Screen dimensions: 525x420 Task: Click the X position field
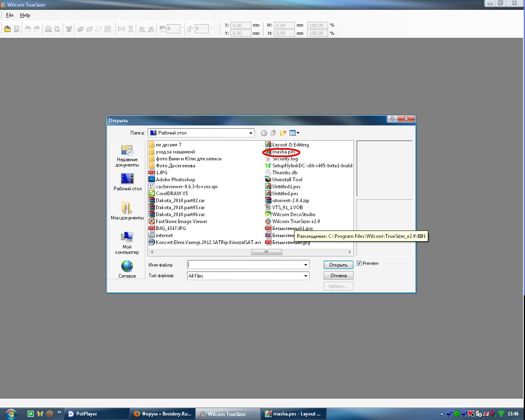click(241, 25)
